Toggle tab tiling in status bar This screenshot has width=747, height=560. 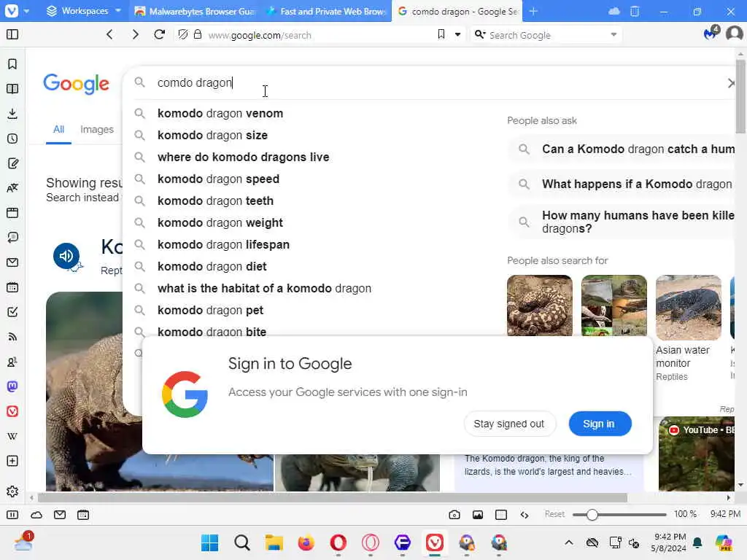(x=501, y=515)
